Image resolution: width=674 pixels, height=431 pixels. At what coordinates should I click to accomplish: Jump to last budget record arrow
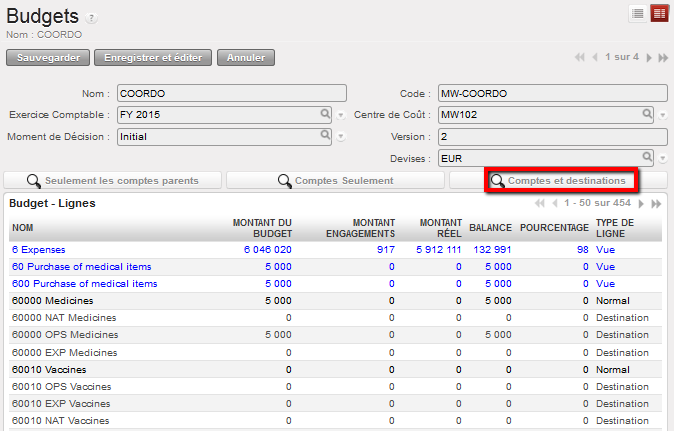pyautogui.click(x=661, y=58)
